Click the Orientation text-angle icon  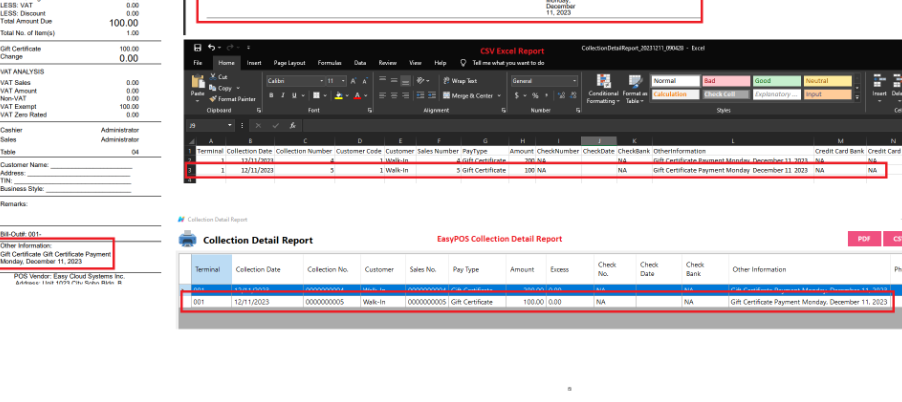coord(421,81)
